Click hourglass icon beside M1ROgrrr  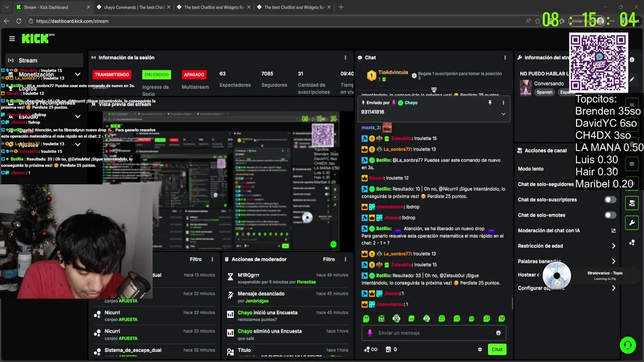click(x=230, y=277)
